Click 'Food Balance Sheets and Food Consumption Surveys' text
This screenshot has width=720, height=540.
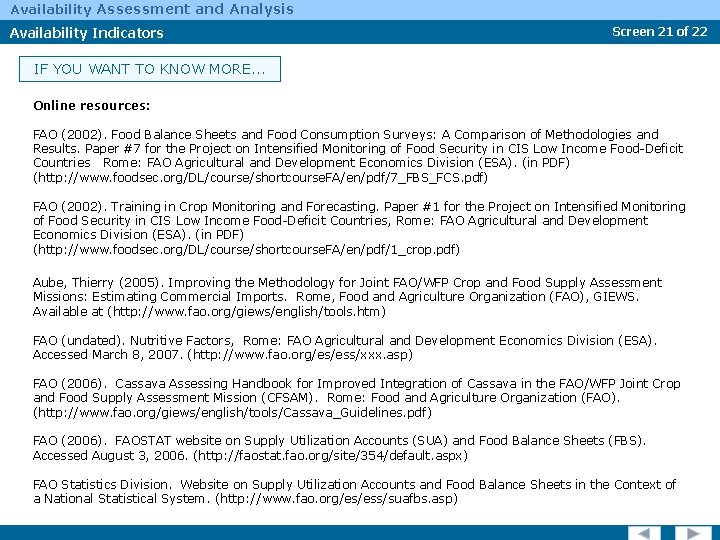point(273,135)
